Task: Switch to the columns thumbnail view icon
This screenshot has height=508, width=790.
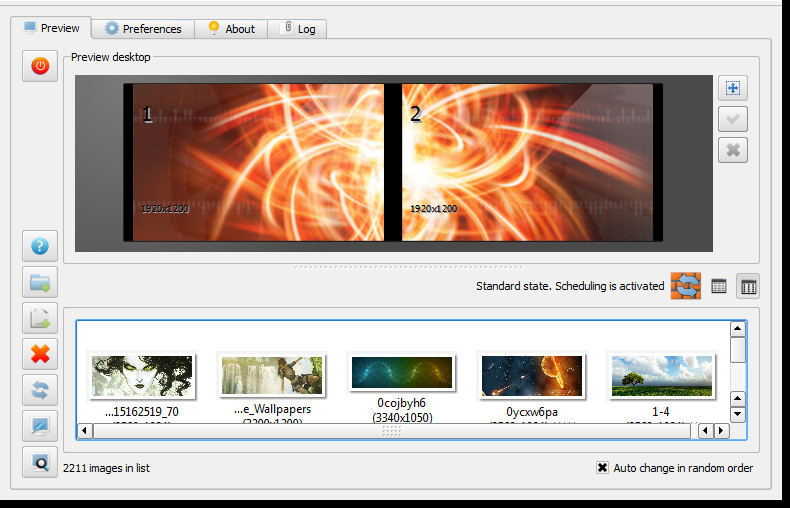Action: pos(748,286)
